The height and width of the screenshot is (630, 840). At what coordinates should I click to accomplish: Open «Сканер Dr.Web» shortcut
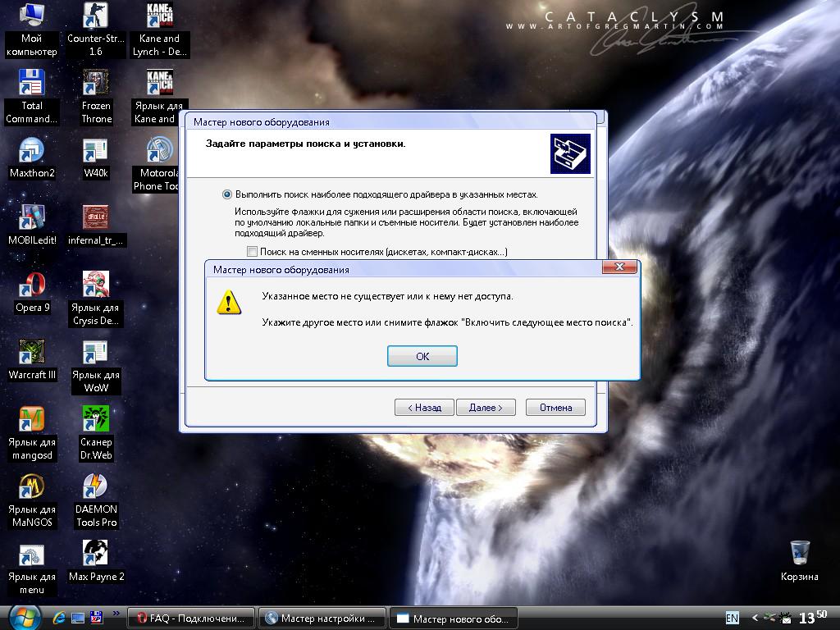click(x=96, y=434)
